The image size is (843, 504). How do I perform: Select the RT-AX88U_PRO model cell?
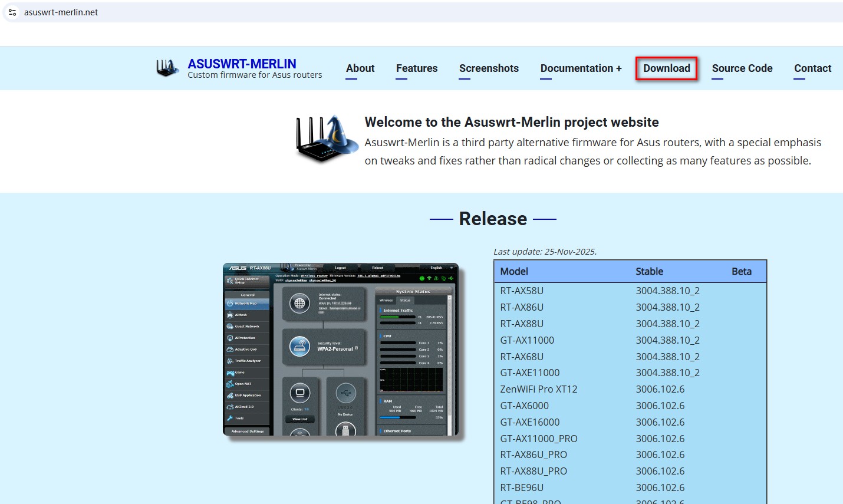coord(533,471)
